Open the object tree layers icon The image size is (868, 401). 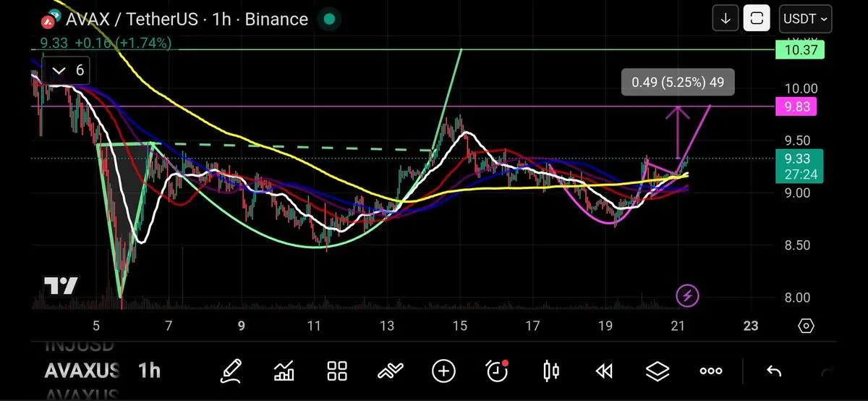(658, 371)
